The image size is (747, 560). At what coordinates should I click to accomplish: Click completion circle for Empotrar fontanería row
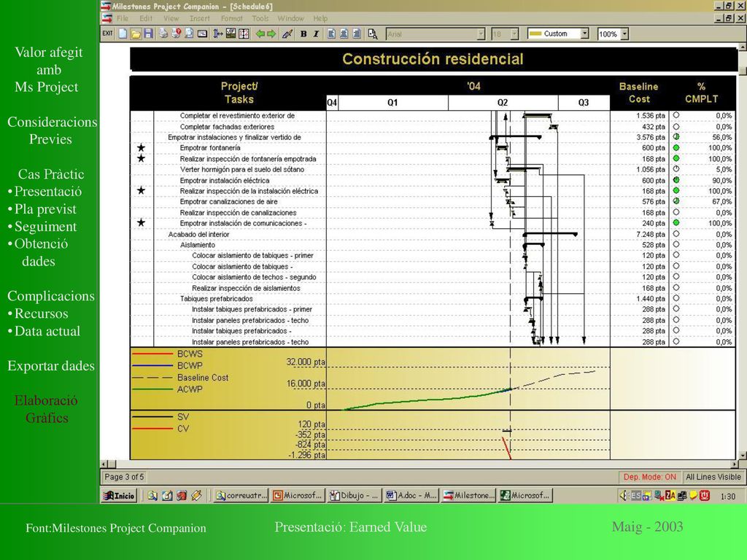click(x=676, y=147)
